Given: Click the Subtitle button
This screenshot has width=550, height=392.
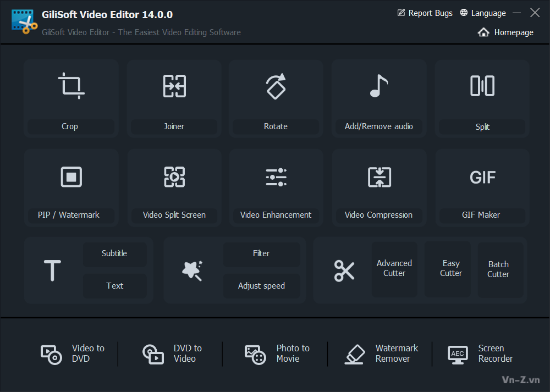Looking at the screenshot, I should [114, 254].
